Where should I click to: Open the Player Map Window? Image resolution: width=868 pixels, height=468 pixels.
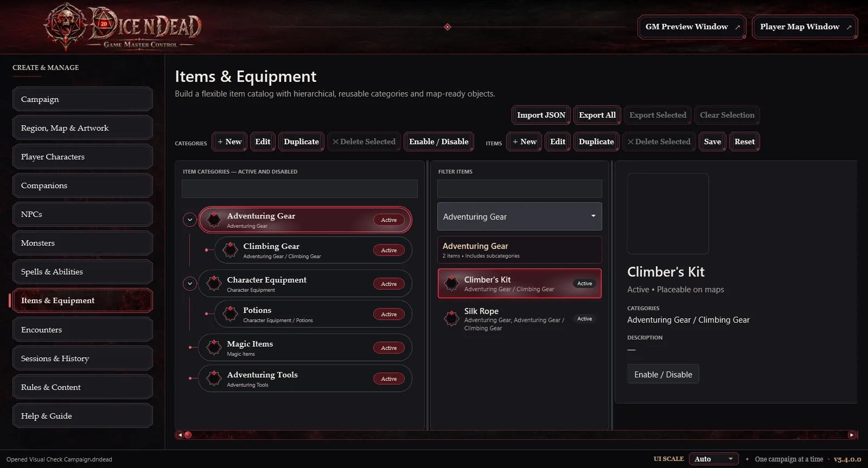[x=805, y=27]
